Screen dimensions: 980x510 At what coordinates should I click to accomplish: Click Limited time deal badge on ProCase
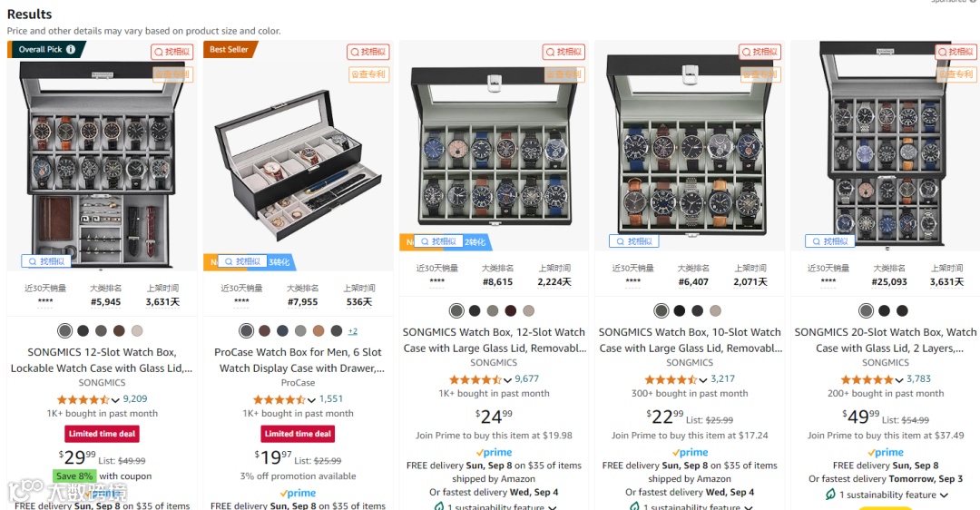click(299, 434)
